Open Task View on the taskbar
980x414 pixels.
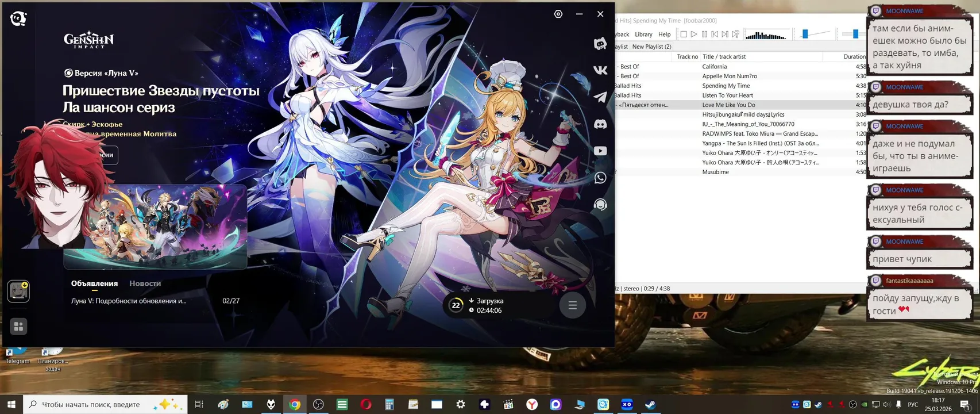coord(199,405)
